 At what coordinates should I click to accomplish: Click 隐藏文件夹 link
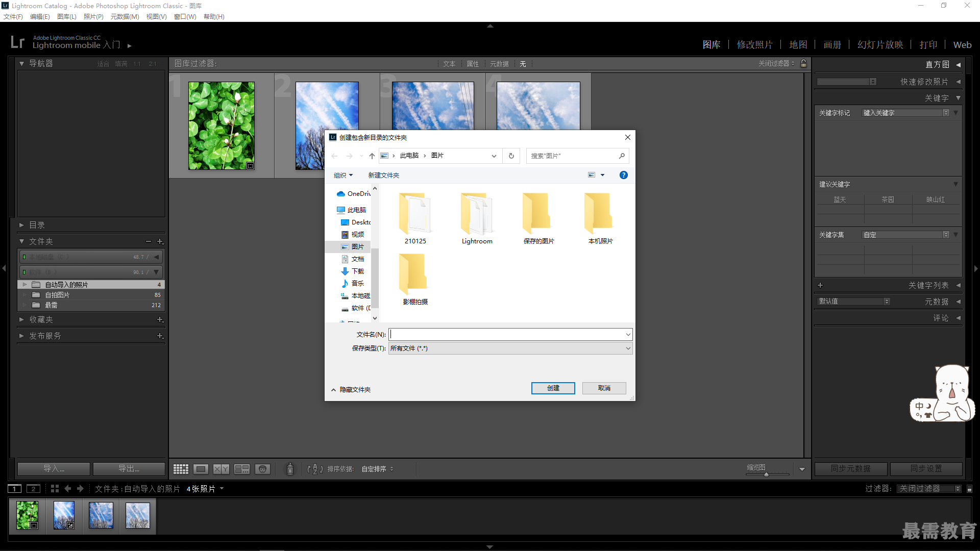[355, 390]
